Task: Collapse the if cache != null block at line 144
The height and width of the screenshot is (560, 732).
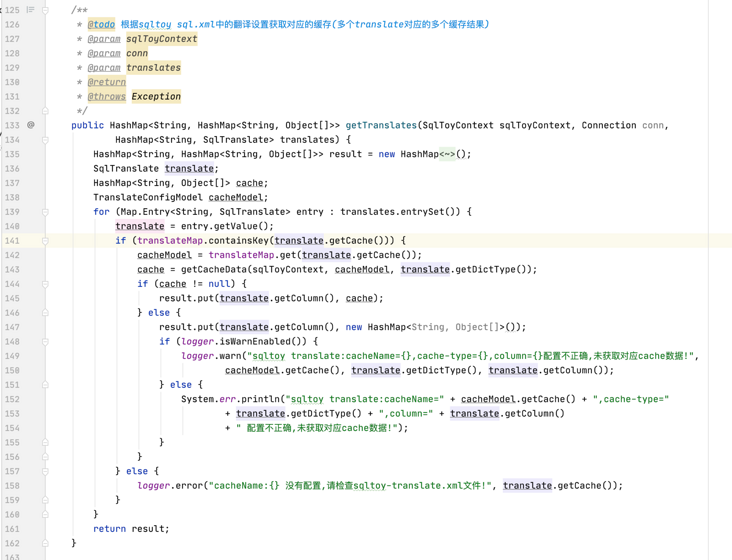Action: [x=45, y=284]
